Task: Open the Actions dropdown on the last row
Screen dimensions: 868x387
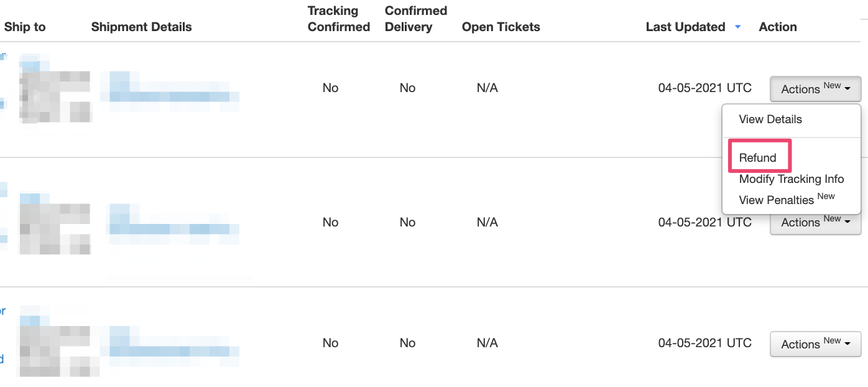Action: (815, 343)
